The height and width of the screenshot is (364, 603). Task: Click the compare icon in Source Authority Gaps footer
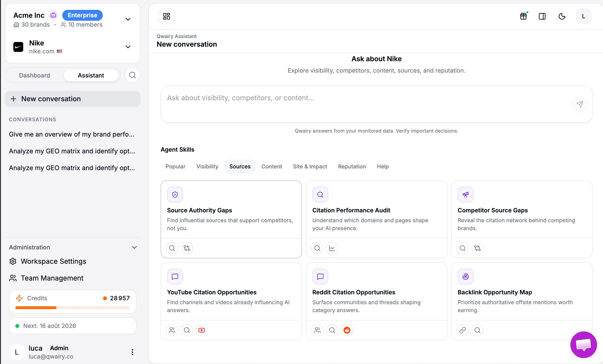pos(187,248)
